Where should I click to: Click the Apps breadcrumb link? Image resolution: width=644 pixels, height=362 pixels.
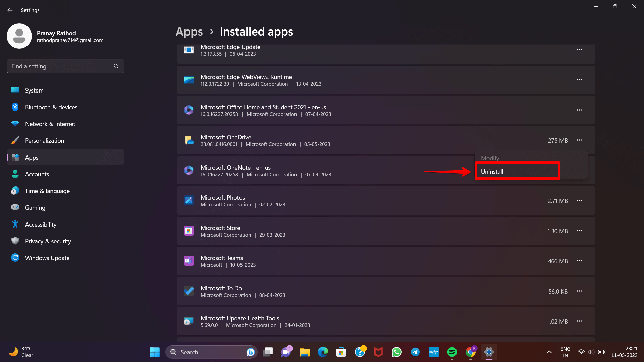(189, 32)
